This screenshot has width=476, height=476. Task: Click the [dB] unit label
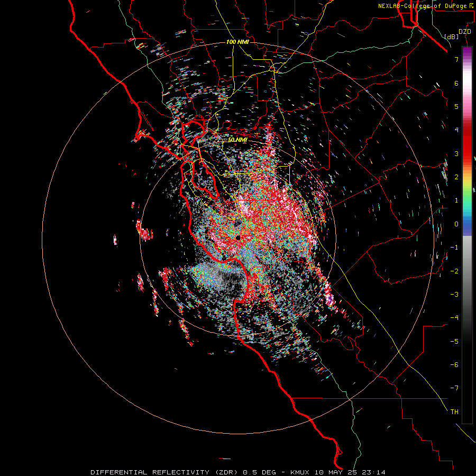(451, 36)
